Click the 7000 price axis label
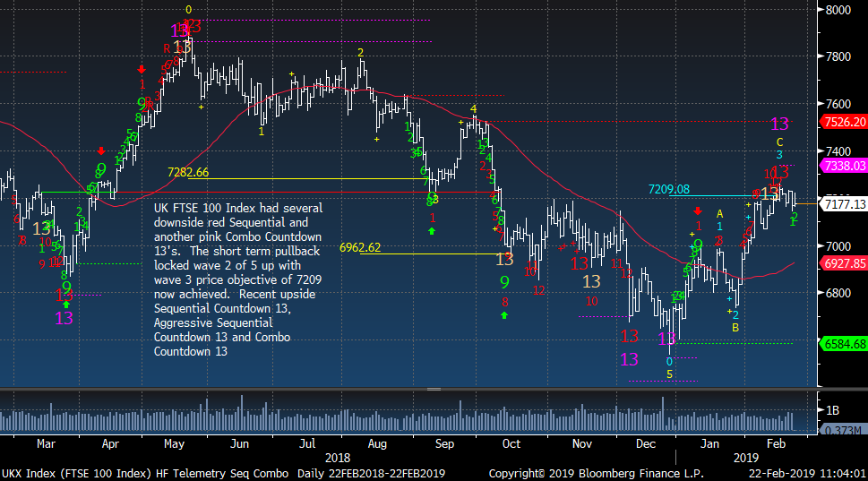868x481 pixels. (838, 246)
